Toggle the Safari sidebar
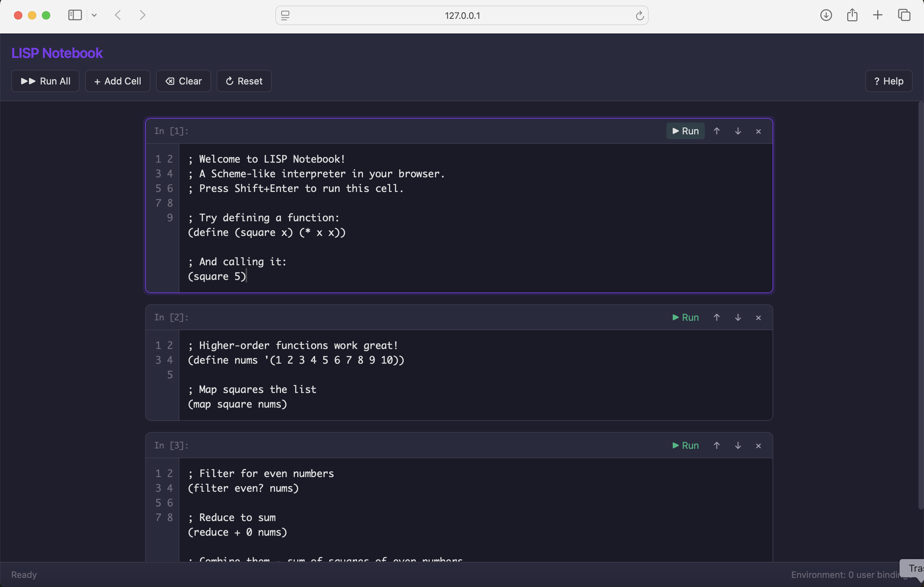 point(74,15)
